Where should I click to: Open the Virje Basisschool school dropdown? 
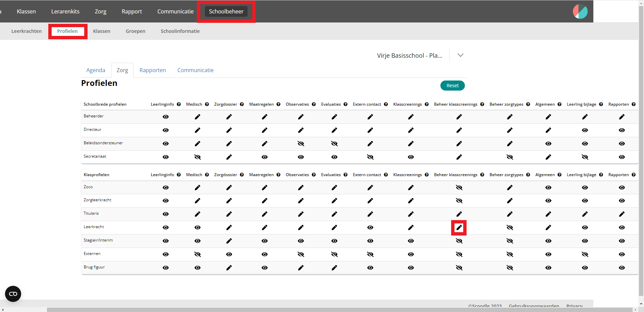tap(409, 56)
